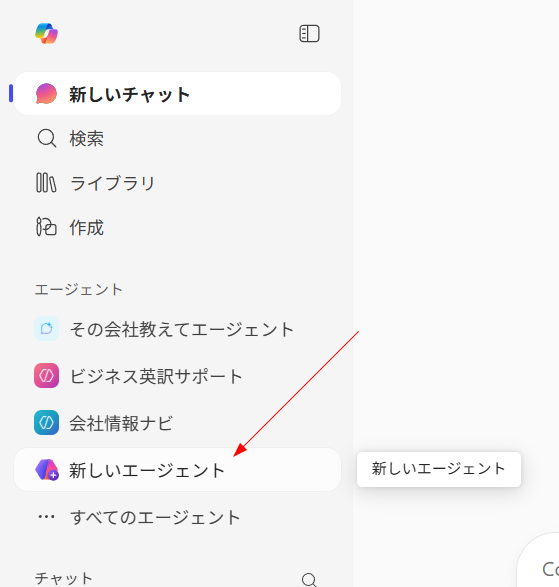Click the teal 会社情報ナビ agent icon
The image size is (559, 587).
46,423
